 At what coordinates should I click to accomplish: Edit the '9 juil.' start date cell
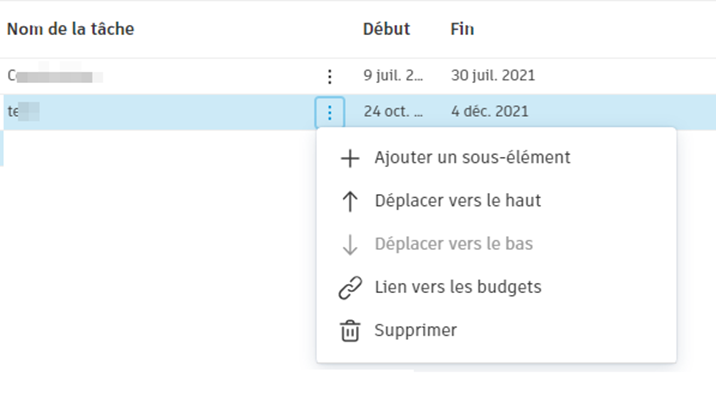pyautogui.click(x=391, y=76)
